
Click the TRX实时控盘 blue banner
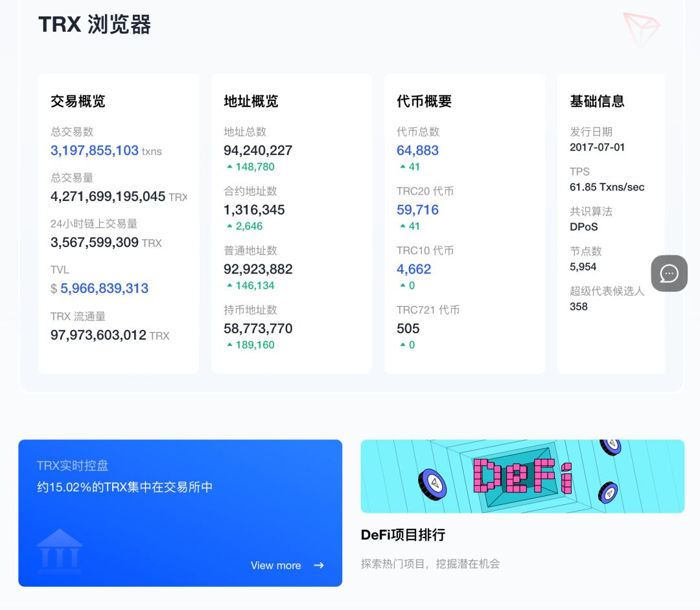pos(181,513)
